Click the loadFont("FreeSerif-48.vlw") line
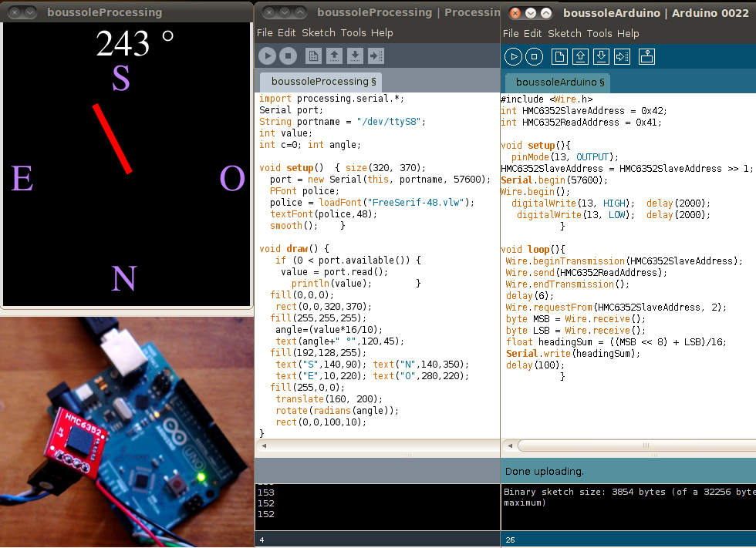756x548 pixels. coord(372,203)
